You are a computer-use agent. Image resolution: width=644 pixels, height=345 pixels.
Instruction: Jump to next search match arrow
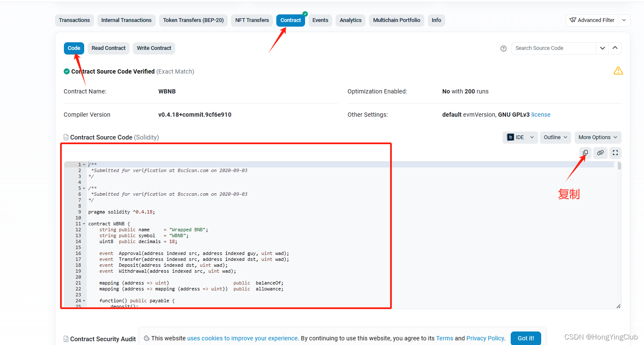click(x=603, y=48)
